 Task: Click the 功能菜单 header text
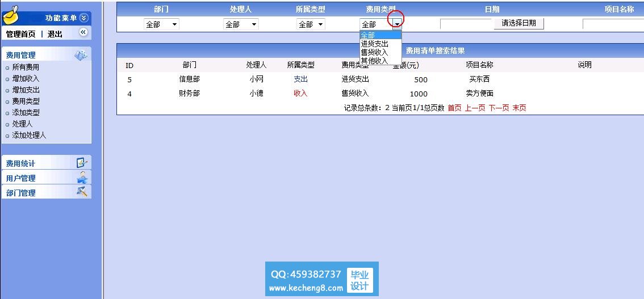pos(61,18)
